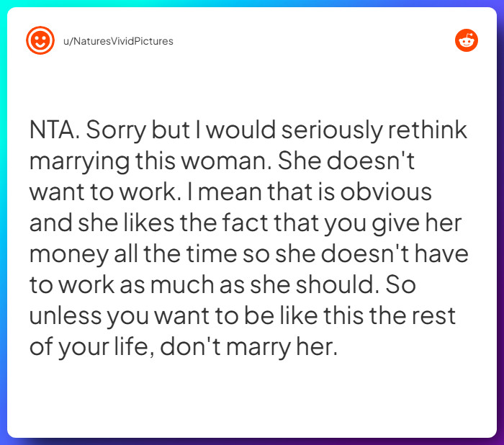Click the orange smiley avatar icon
Viewport: 504px width, 445px height.
tap(40, 40)
